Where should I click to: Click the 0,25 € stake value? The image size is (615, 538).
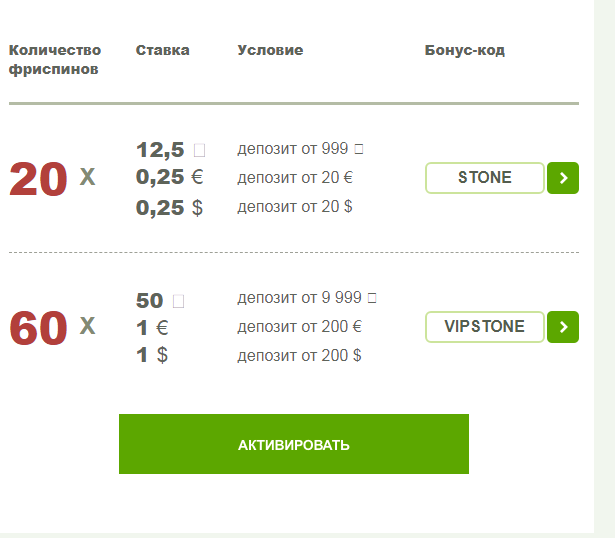[x=169, y=177]
